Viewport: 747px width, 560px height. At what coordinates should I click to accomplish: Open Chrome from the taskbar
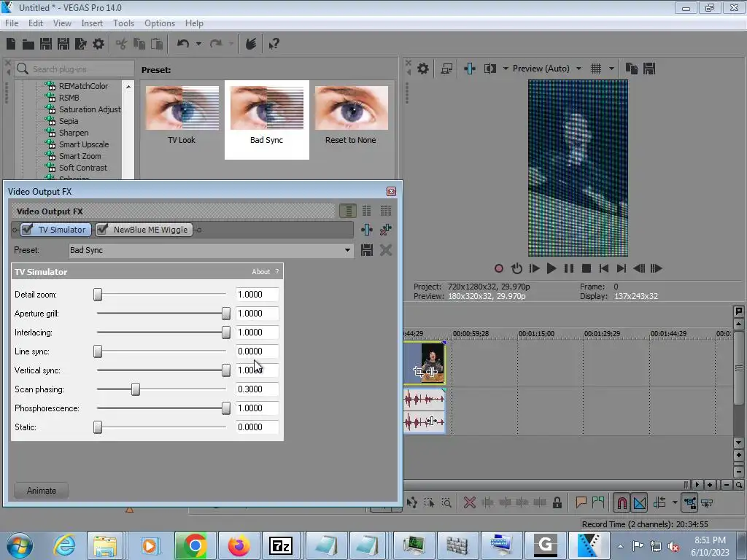[x=195, y=545]
